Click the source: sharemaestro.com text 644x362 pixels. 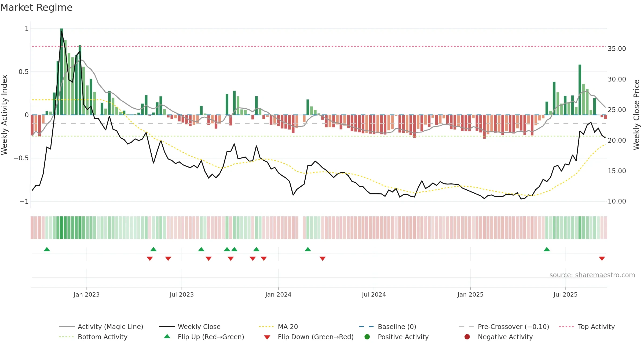592,275
